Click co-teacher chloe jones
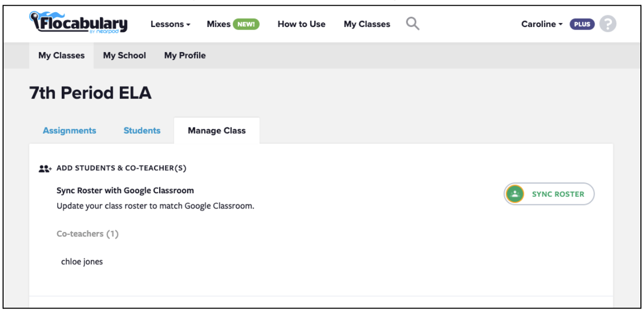 [x=82, y=262]
